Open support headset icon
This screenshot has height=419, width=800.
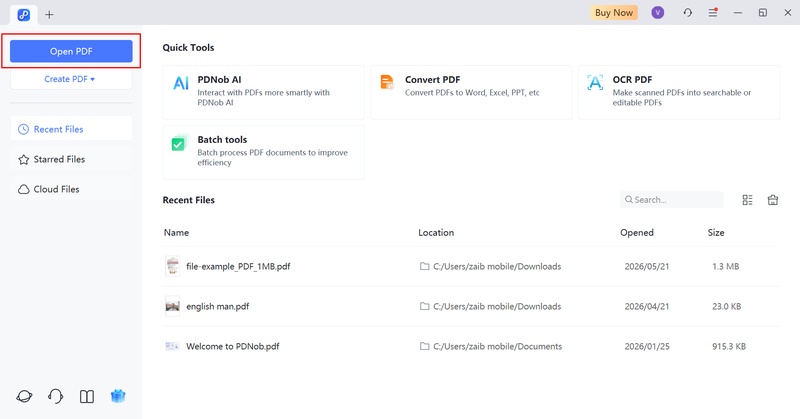(x=56, y=396)
